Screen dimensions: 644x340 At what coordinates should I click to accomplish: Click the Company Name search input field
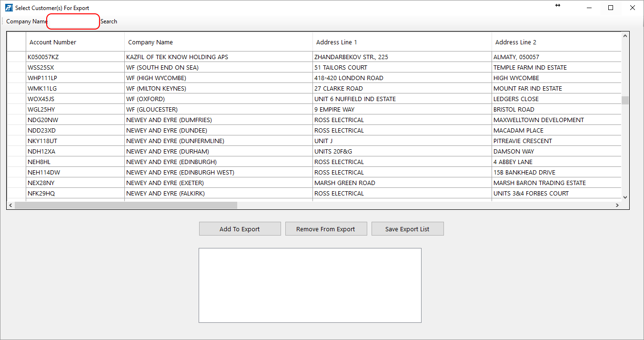click(x=73, y=21)
